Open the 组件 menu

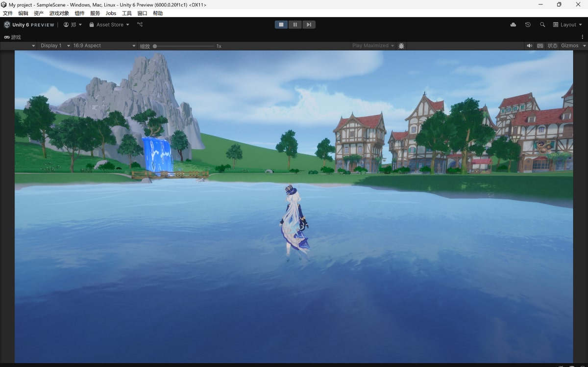79,13
